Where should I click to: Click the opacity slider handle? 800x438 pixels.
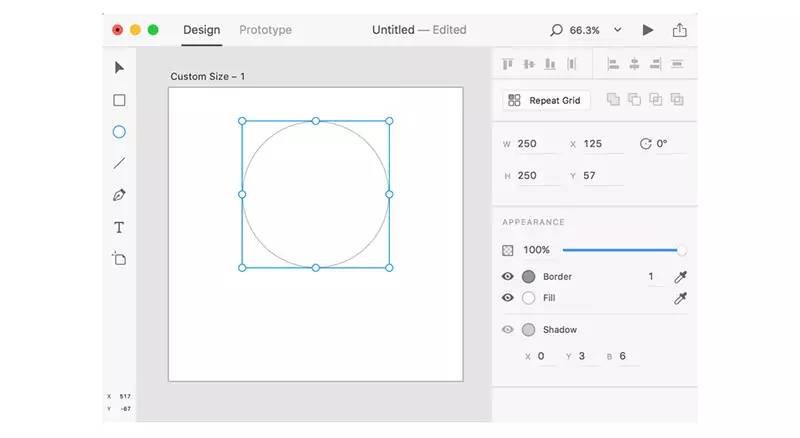pyautogui.click(x=682, y=250)
